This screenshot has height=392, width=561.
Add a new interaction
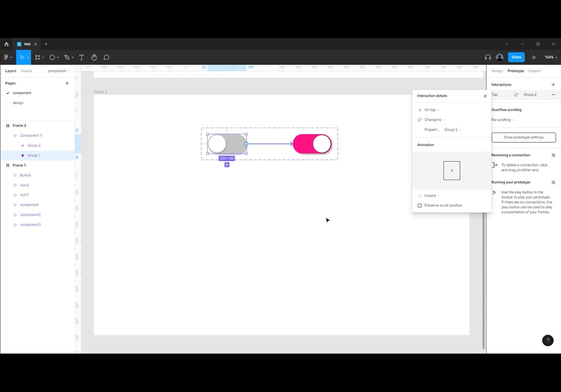(x=553, y=85)
